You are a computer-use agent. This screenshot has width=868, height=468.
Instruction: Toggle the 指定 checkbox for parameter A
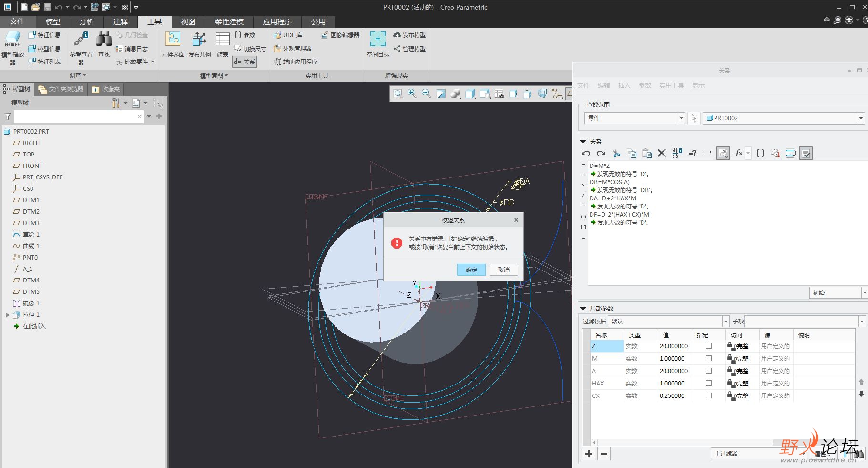(x=709, y=371)
